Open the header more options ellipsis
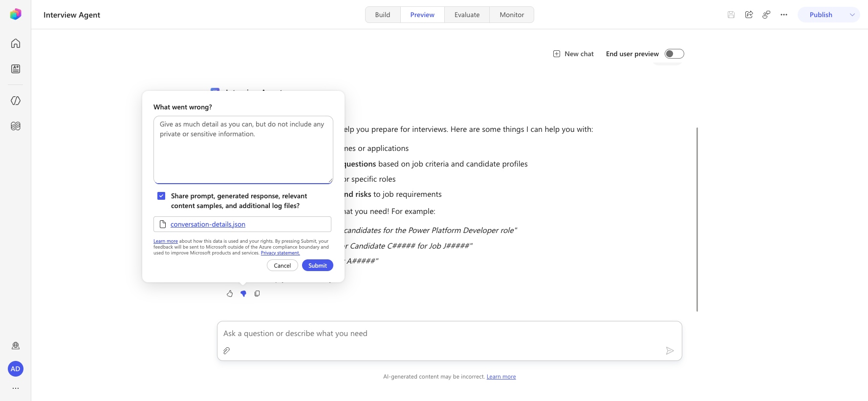Screen dimensions: 868x401 (x=784, y=15)
